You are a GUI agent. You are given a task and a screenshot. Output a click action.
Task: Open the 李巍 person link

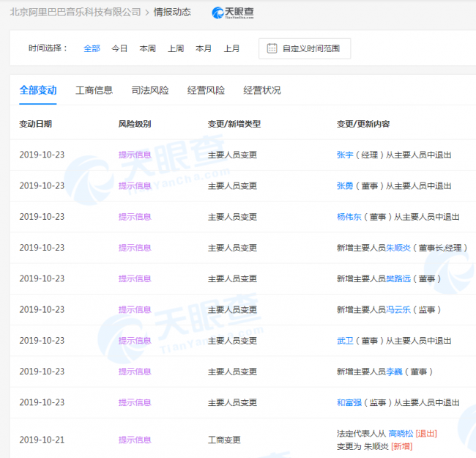click(x=394, y=372)
